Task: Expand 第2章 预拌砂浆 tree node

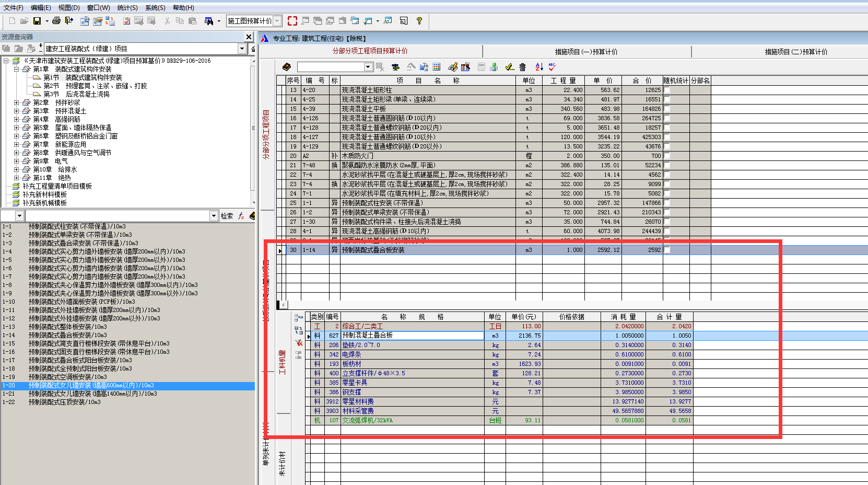Action: pyautogui.click(x=17, y=102)
